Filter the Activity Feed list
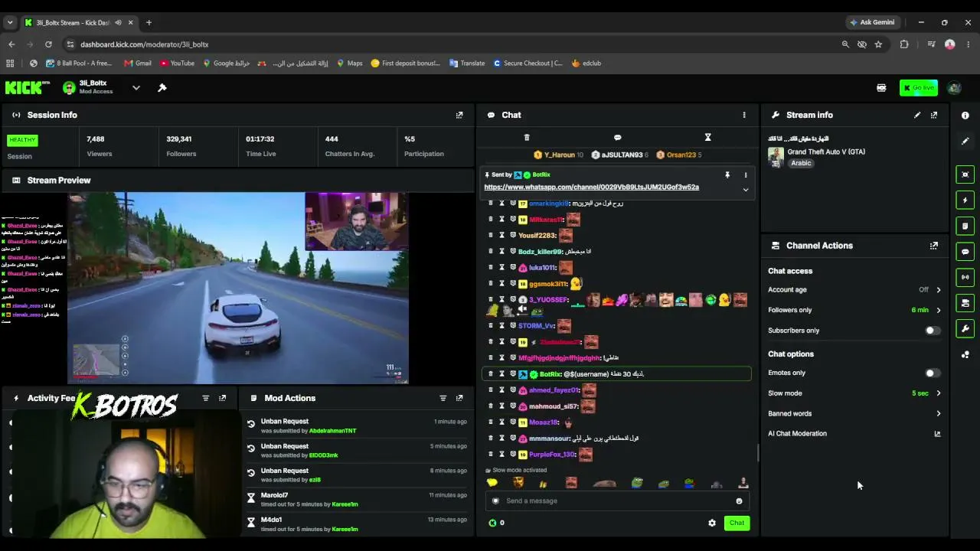 [x=205, y=398]
